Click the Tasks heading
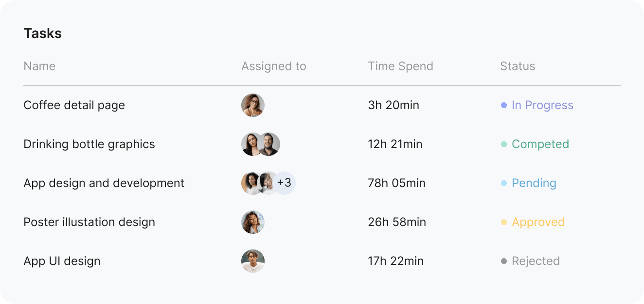Image resolution: width=644 pixels, height=304 pixels. click(43, 34)
